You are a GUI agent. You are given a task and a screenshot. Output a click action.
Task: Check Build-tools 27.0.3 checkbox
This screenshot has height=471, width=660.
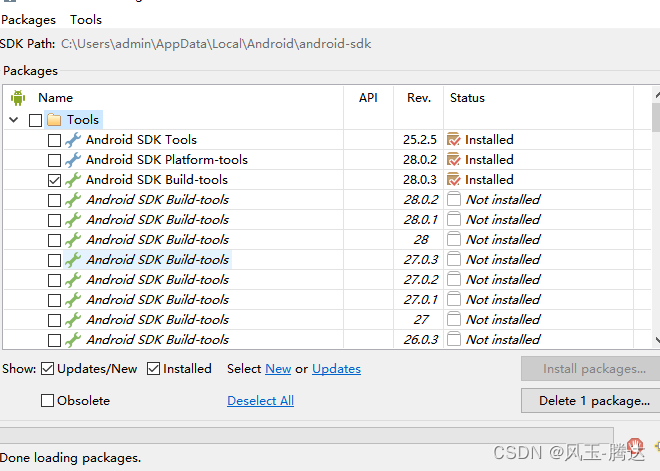(54, 261)
